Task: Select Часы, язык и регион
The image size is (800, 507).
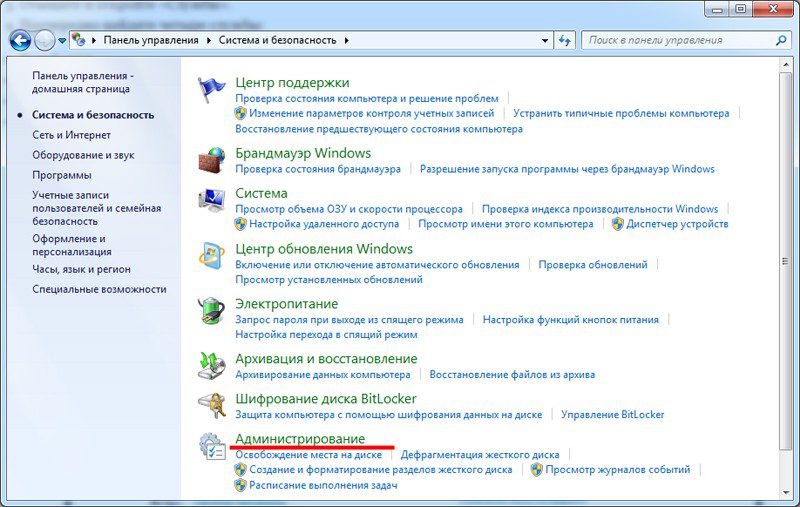Action: (x=82, y=269)
